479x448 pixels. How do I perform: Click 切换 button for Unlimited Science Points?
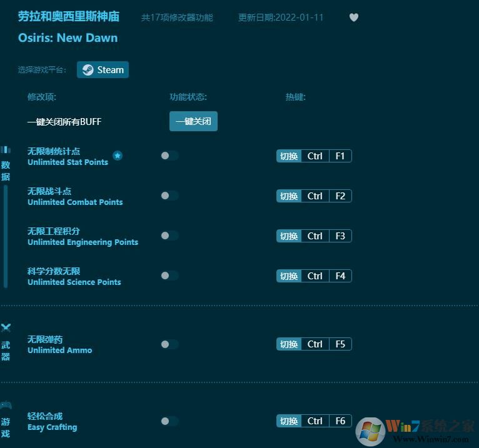(289, 276)
